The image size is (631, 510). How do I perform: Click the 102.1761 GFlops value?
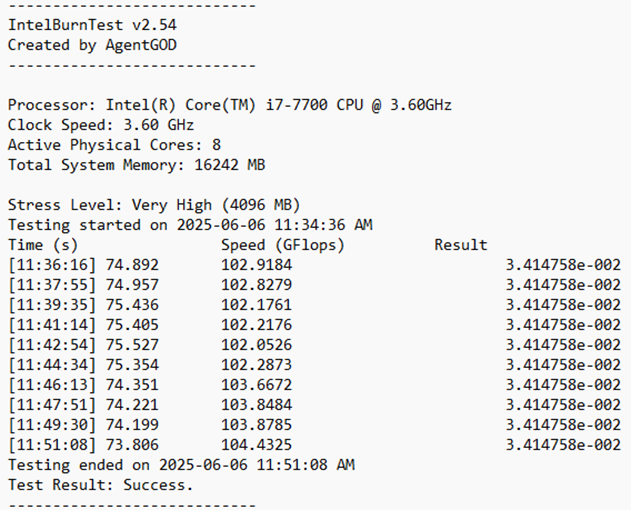(x=256, y=305)
